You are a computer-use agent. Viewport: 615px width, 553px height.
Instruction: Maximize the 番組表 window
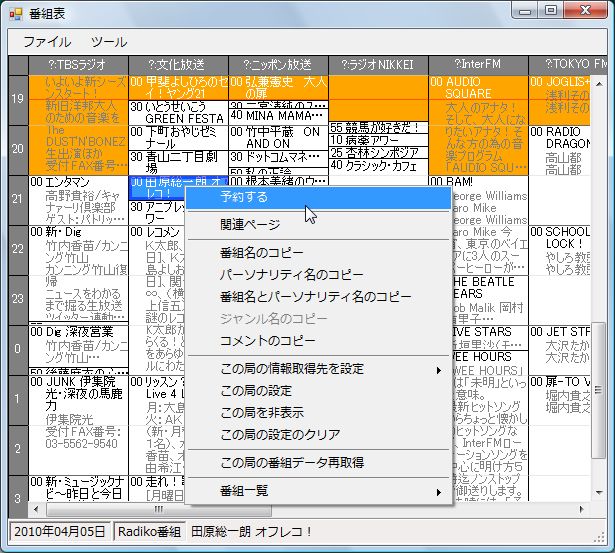click(551, 10)
